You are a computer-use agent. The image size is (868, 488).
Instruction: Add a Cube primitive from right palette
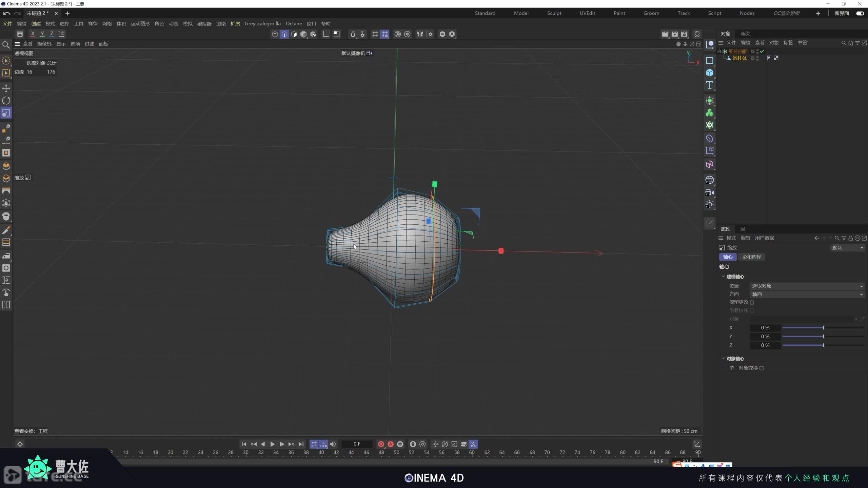(x=710, y=73)
